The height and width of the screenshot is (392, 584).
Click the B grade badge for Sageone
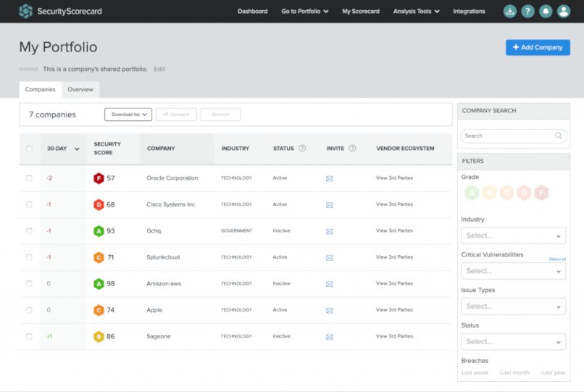pyautogui.click(x=99, y=336)
